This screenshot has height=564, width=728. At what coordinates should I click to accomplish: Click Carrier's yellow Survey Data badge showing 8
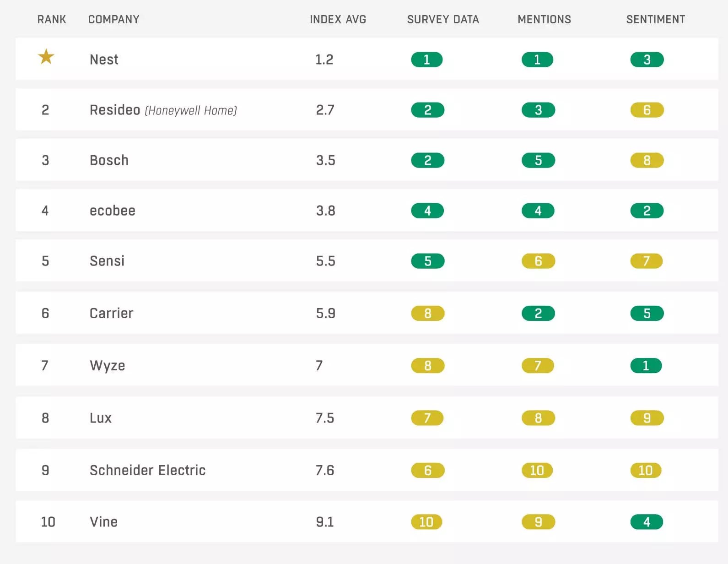pos(427,313)
